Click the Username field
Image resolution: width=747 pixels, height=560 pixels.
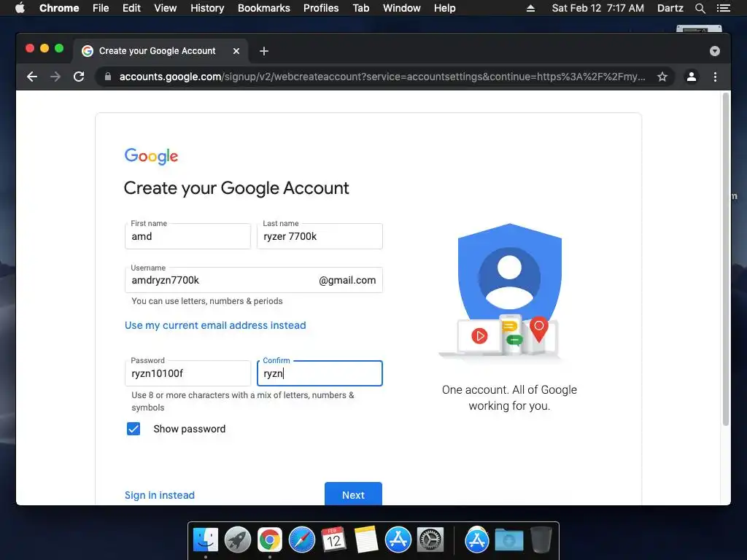coord(253,280)
